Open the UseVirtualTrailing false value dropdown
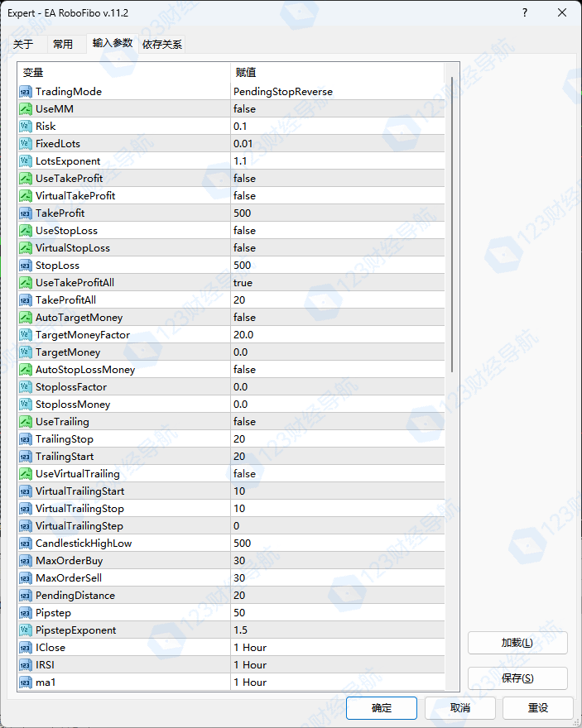Image resolution: width=582 pixels, height=728 pixels. pos(337,474)
